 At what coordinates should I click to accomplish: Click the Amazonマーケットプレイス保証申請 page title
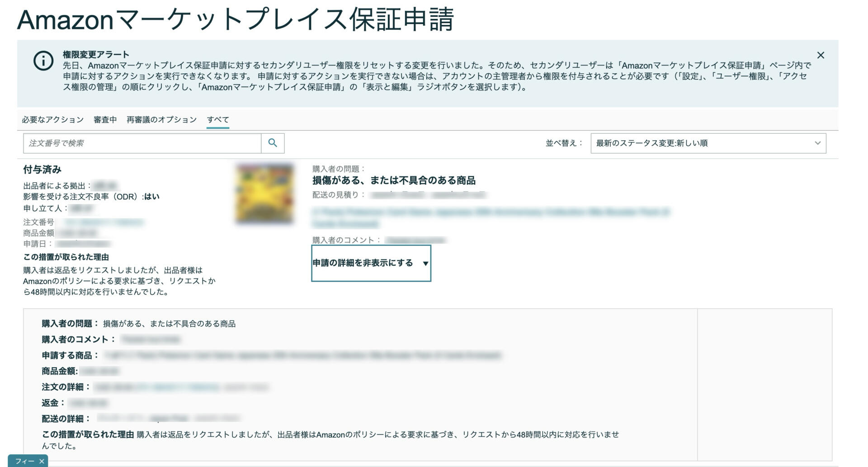(x=235, y=19)
